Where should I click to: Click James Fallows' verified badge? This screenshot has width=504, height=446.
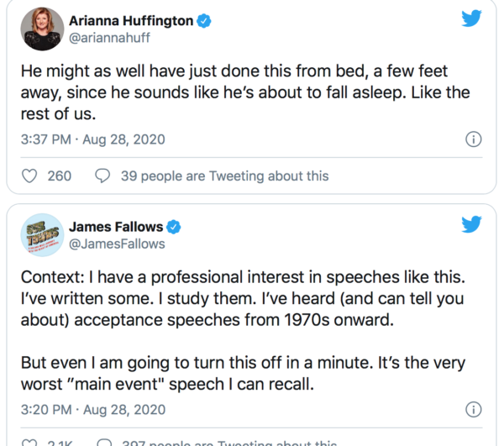[x=174, y=227]
